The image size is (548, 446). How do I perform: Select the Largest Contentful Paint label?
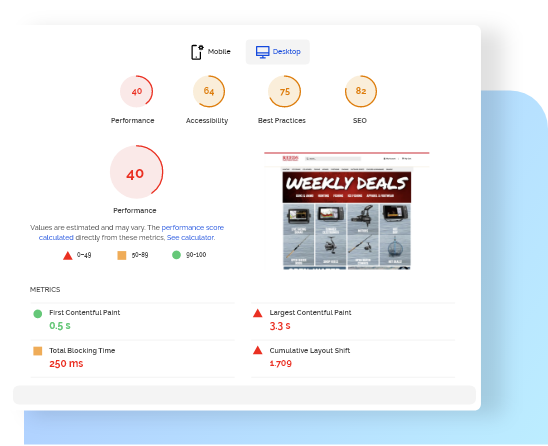tap(310, 312)
